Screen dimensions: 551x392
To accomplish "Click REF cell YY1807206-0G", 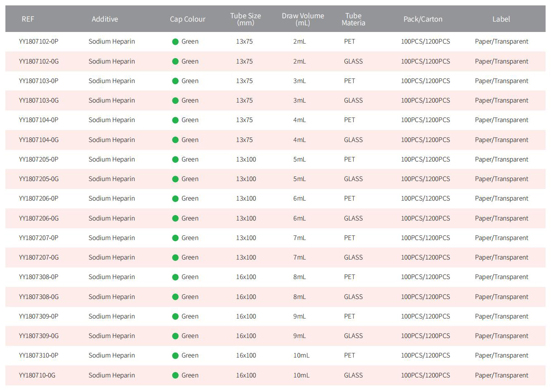I will click(39, 218).
